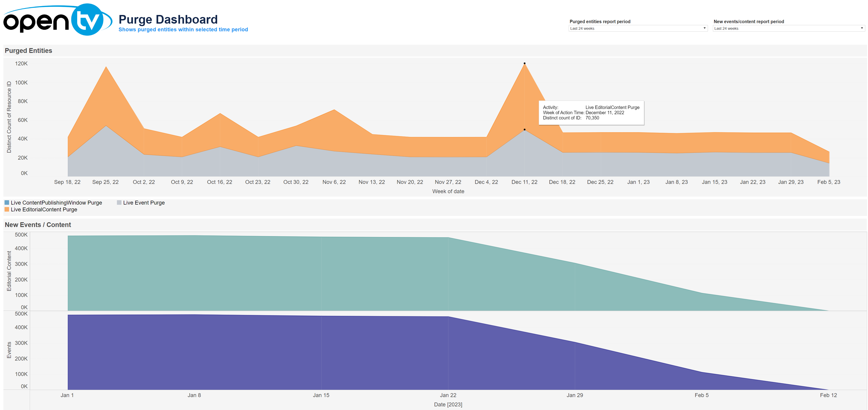Click Live ContentPublishingWindow Purge blue swatch

(7, 203)
